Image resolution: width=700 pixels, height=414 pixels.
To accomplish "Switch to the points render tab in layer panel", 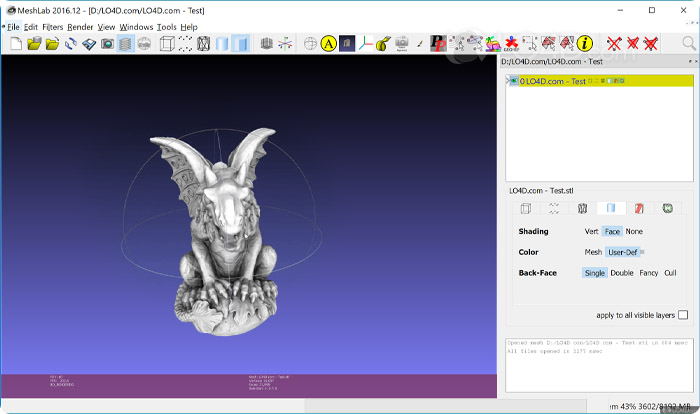I will point(553,208).
